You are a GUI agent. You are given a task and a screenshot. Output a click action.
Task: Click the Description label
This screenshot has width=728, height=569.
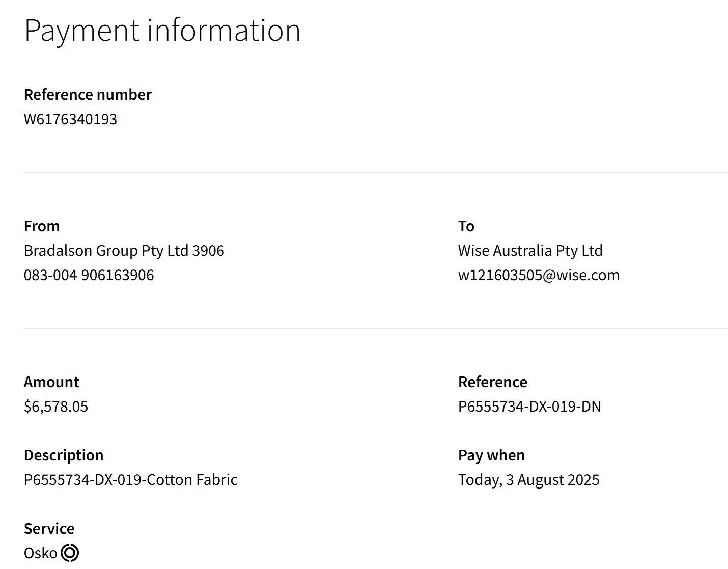[64, 455]
